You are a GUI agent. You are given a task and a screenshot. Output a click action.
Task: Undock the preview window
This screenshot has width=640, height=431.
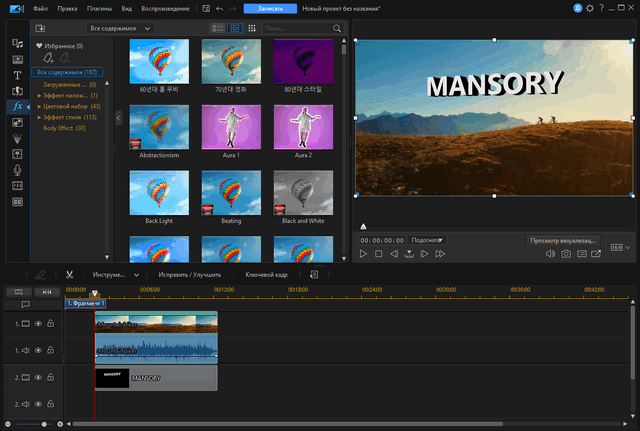coord(597,255)
